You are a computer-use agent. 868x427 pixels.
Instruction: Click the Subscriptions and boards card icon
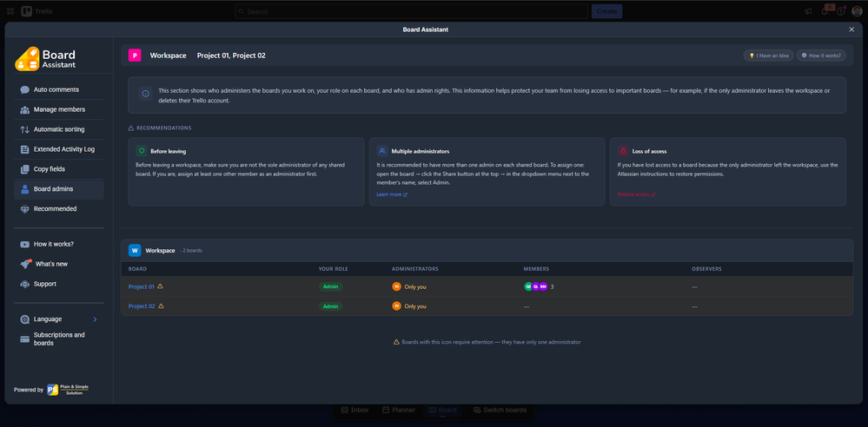point(24,339)
